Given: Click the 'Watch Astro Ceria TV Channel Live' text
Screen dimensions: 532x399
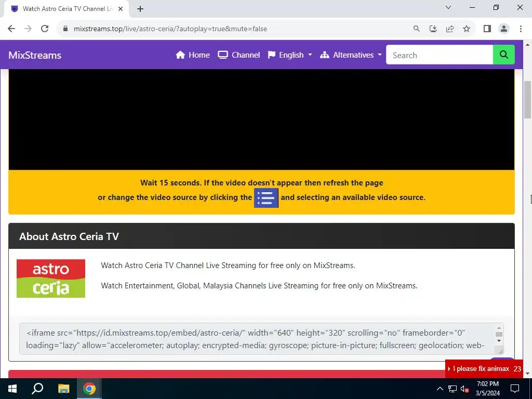Looking at the screenshot, I should click(228, 265).
